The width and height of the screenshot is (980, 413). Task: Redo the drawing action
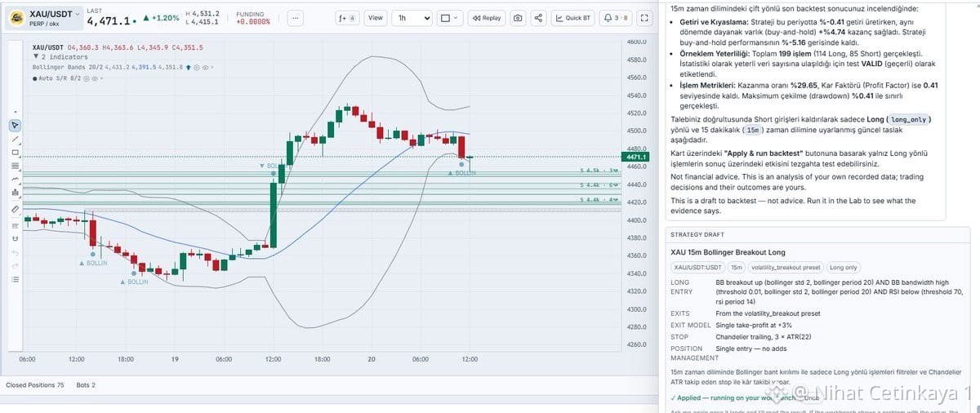(x=15, y=265)
